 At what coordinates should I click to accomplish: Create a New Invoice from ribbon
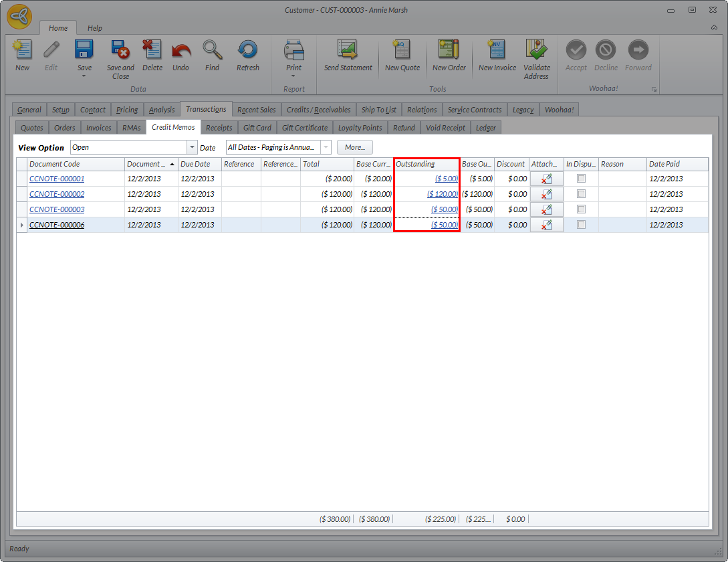(x=497, y=51)
